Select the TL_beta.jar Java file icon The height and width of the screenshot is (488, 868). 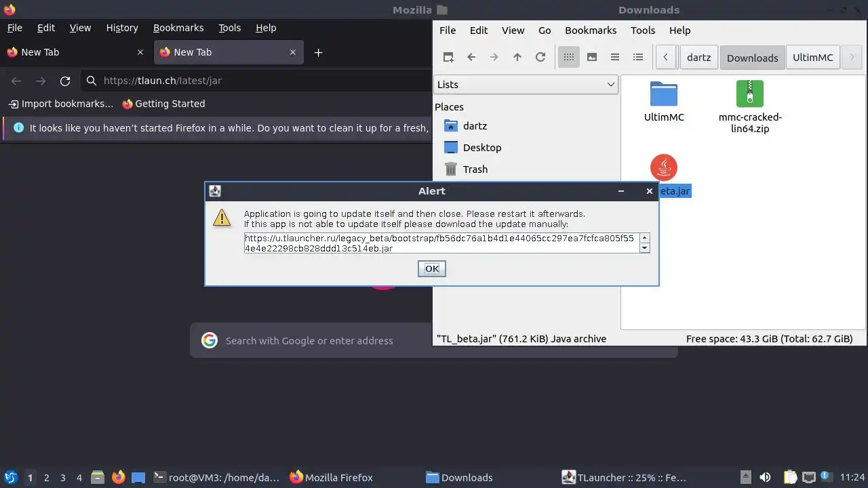coord(664,167)
